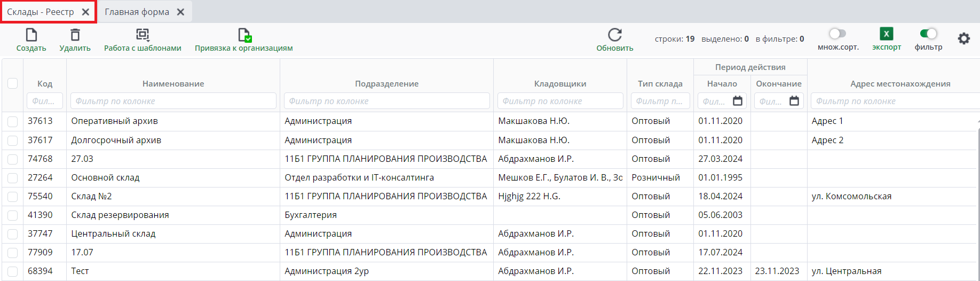Screen dimensions: 980x281
Task: Open settings gear icon
Action: pos(963,38)
